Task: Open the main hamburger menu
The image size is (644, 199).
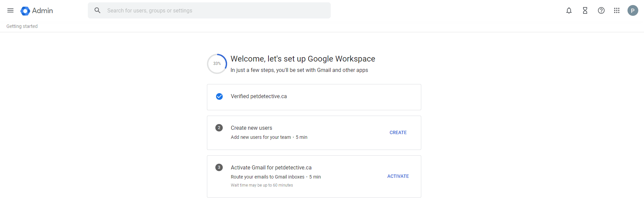Action: click(10, 10)
